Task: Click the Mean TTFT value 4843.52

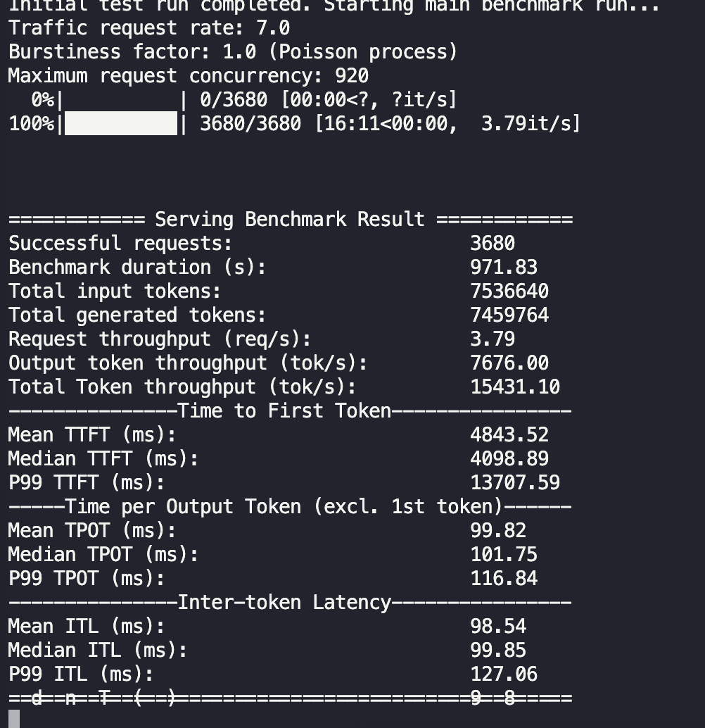Action: point(509,435)
